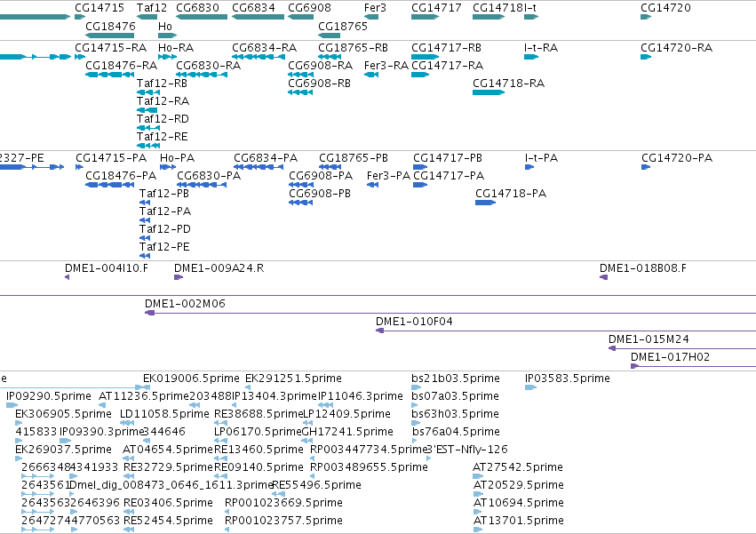The image size is (756, 534).
Task: Click the CG14715-PA protein label
Action: coord(111,158)
